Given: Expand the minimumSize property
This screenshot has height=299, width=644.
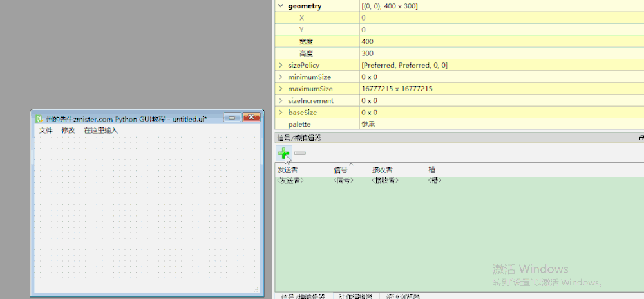Looking at the screenshot, I should point(281,77).
